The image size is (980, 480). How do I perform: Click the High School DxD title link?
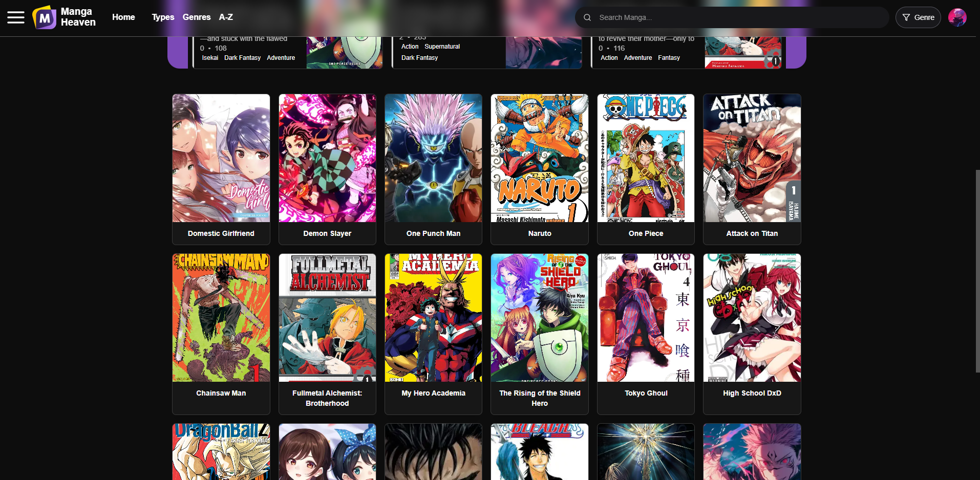[752, 393]
